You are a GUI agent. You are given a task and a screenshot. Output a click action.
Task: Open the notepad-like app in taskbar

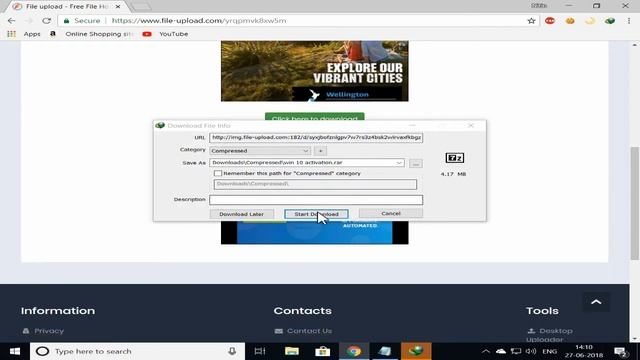coord(384,351)
